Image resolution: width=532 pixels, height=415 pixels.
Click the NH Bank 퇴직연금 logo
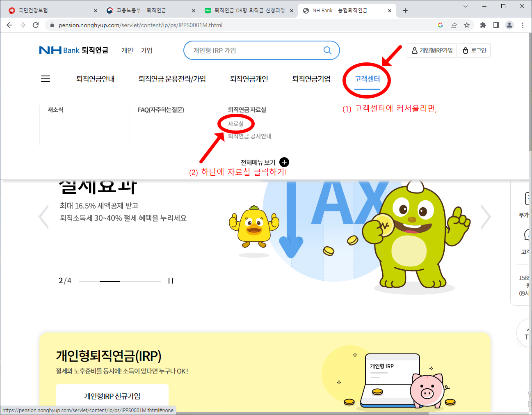(74, 50)
